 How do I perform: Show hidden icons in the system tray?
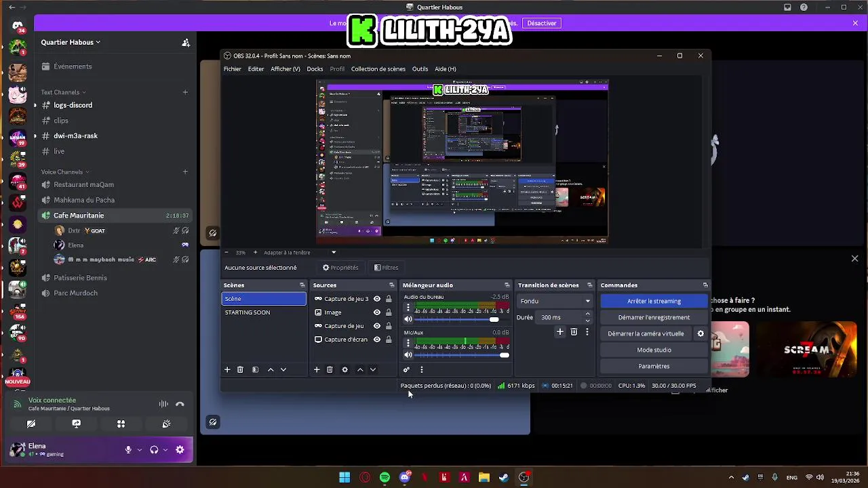tap(731, 477)
